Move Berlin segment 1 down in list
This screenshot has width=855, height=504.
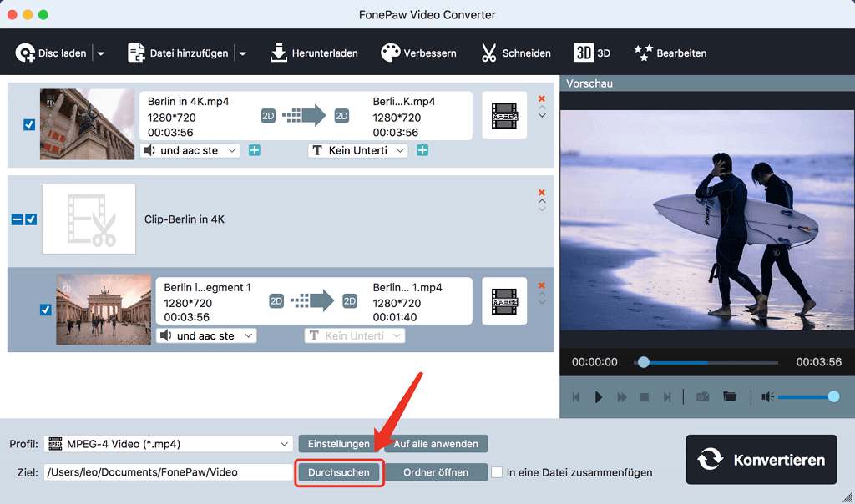pyautogui.click(x=542, y=302)
